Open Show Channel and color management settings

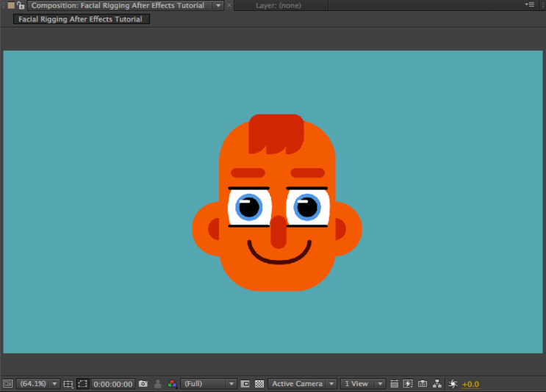click(172, 384)
